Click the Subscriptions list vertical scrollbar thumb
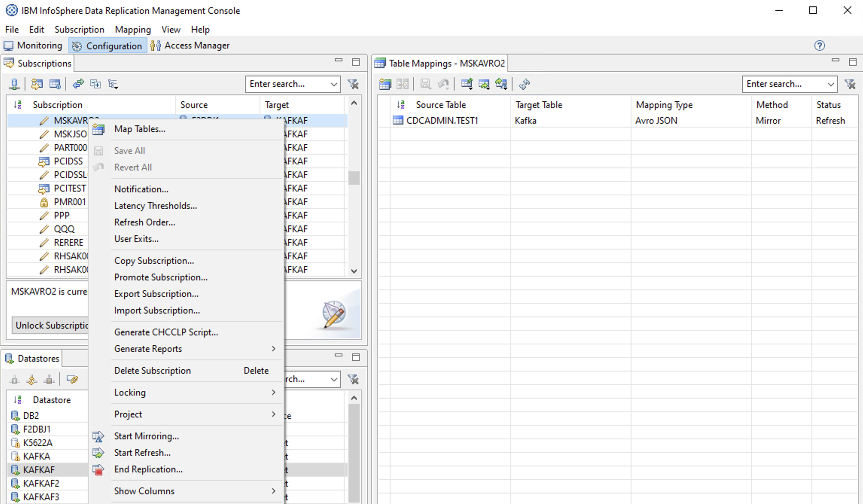Image resolution: width=863 pixels, height=504 pixels. pyautogui.click(x=354, y=178)
